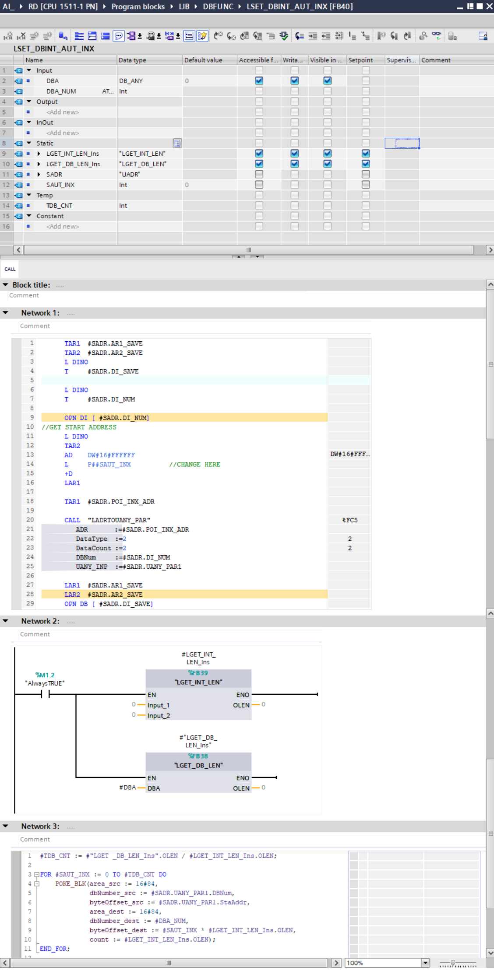
Task: Click the monitoring glasses icon in toolbar
Action: point(437,36)
